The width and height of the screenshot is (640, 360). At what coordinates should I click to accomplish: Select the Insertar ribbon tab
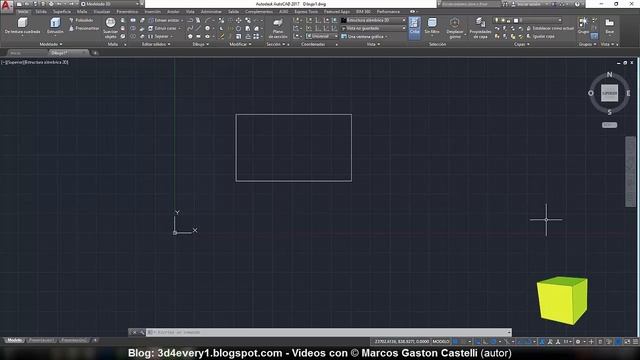[153, 11]
